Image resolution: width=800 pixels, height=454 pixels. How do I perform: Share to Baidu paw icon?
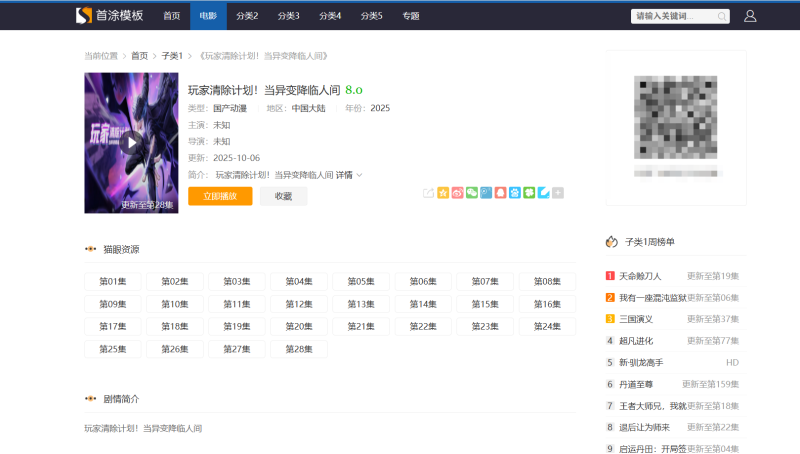click(514, 193)
